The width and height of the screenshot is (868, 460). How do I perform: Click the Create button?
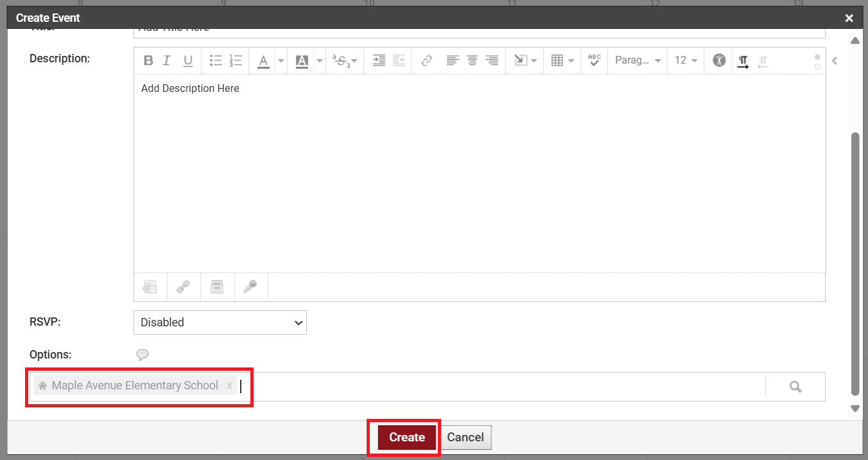[406, 438]
